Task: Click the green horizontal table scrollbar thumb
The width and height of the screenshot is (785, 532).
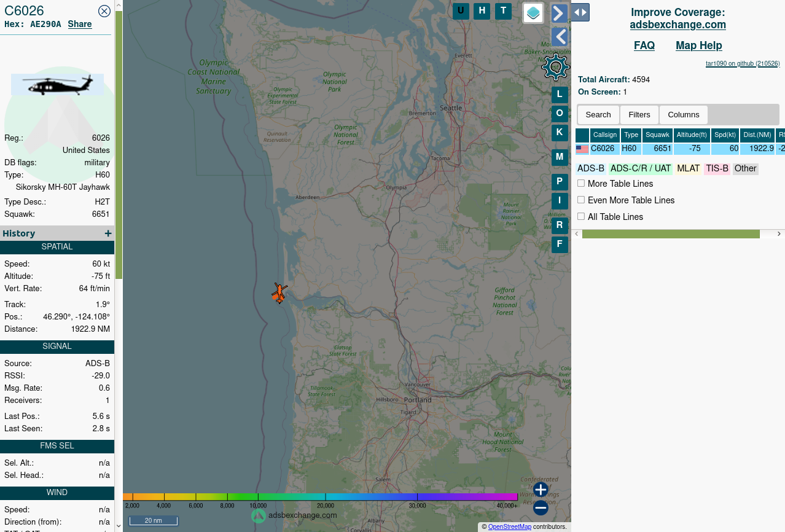Action: 671,234
